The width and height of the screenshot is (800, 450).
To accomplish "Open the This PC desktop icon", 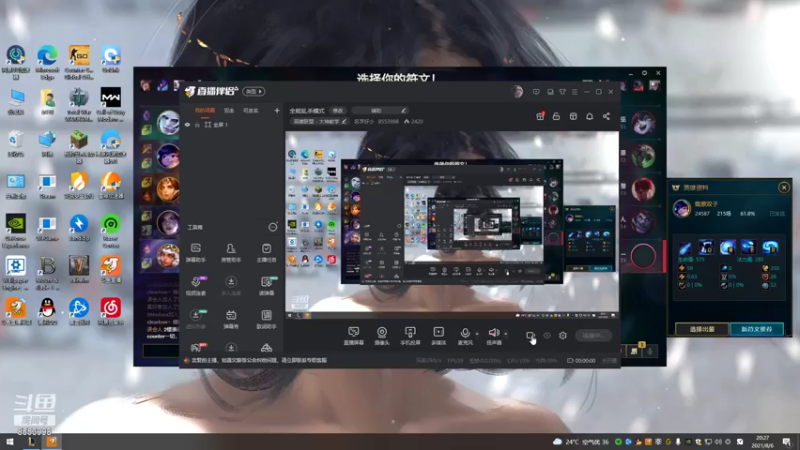I will point(16,97).
